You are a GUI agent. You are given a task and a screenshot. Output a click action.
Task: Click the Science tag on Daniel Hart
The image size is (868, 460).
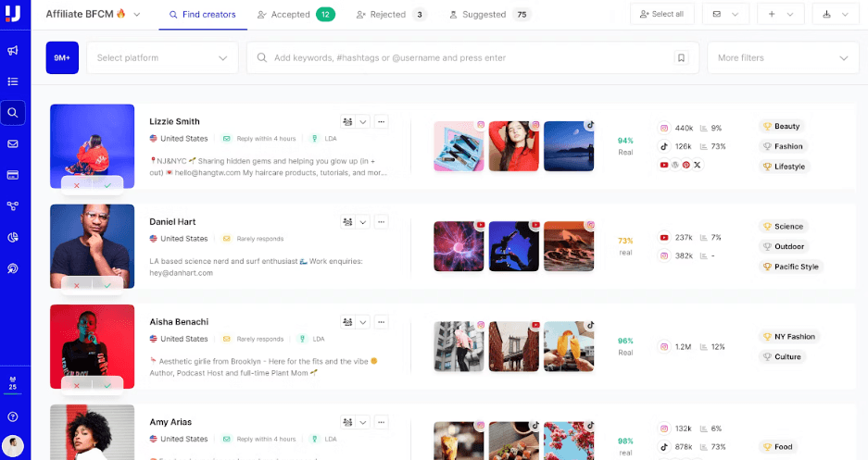[x=783, y=226]
